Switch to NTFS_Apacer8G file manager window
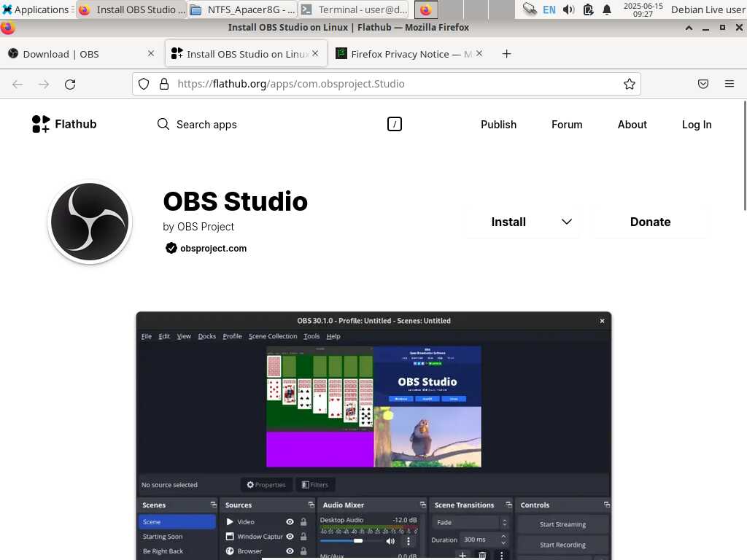 [x=242, y=9]
